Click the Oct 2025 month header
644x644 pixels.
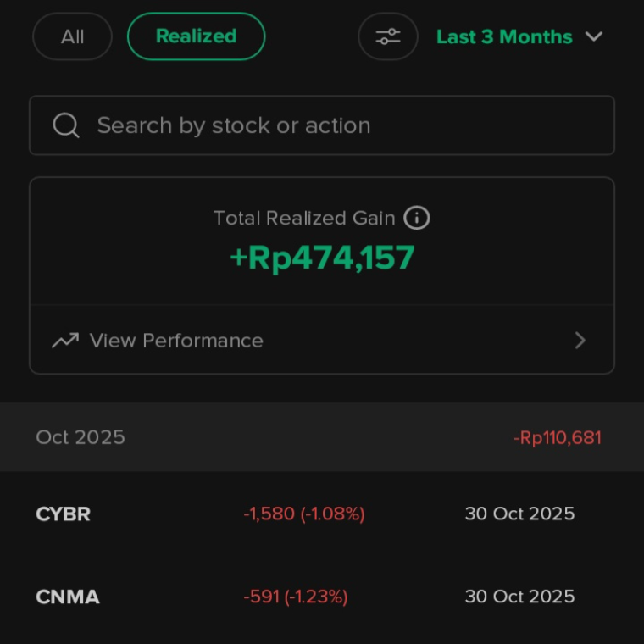pyautogui.click(x=80, y=437)
